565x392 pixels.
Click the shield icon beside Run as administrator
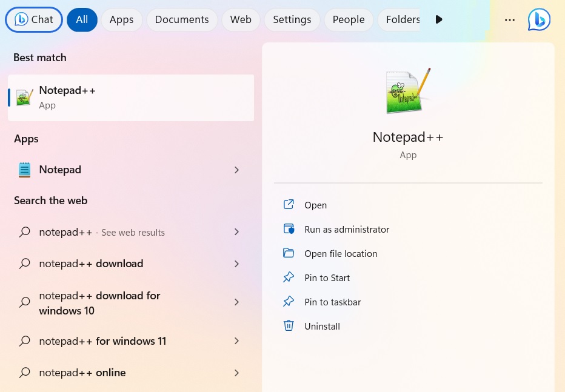click(289, 229)
